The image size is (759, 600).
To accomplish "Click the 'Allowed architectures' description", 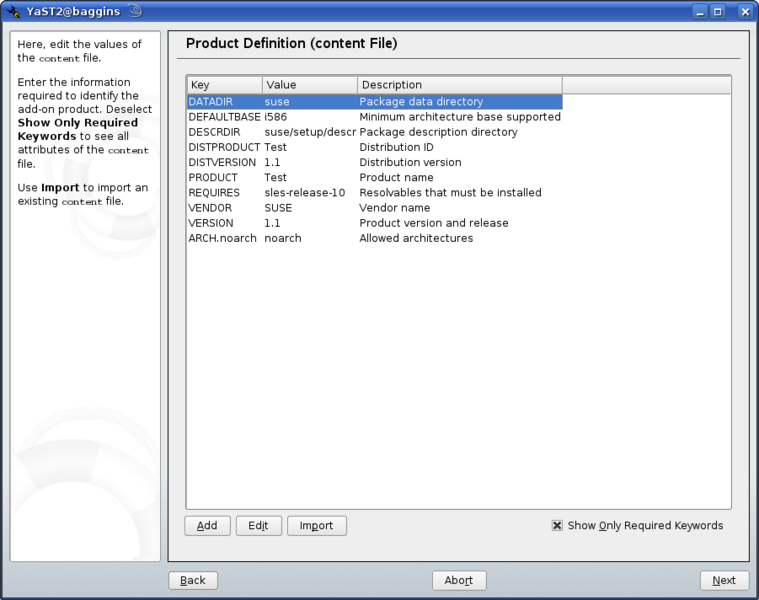I will click(x=416, y=238).
